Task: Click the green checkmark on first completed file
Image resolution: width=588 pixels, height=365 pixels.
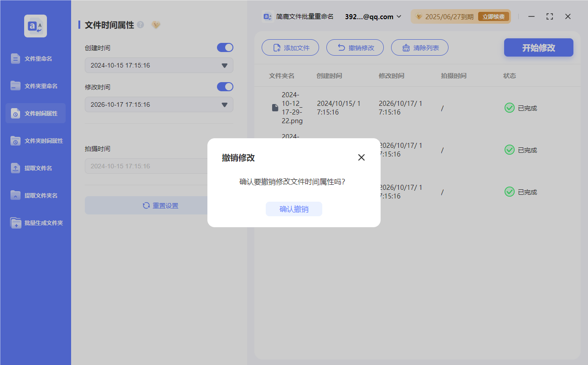Action: (x=509, y=108)
